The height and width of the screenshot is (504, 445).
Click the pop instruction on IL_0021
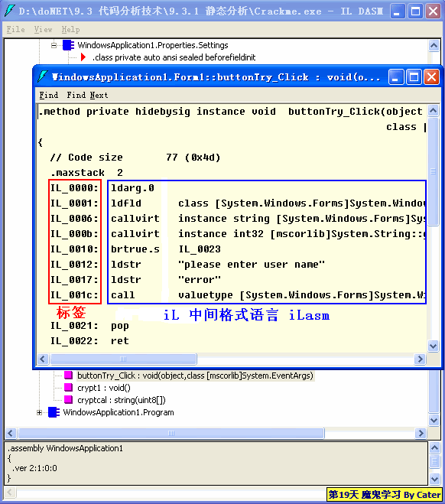120,326
